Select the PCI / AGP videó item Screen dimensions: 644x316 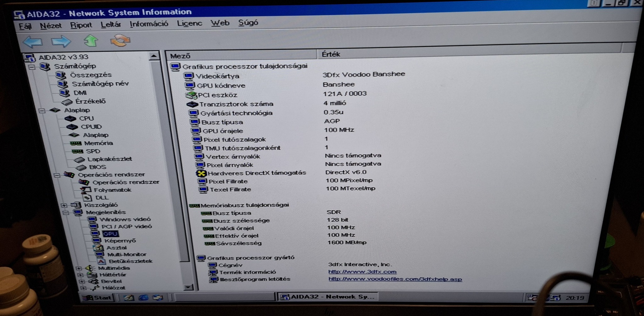(x=126, y=226)
